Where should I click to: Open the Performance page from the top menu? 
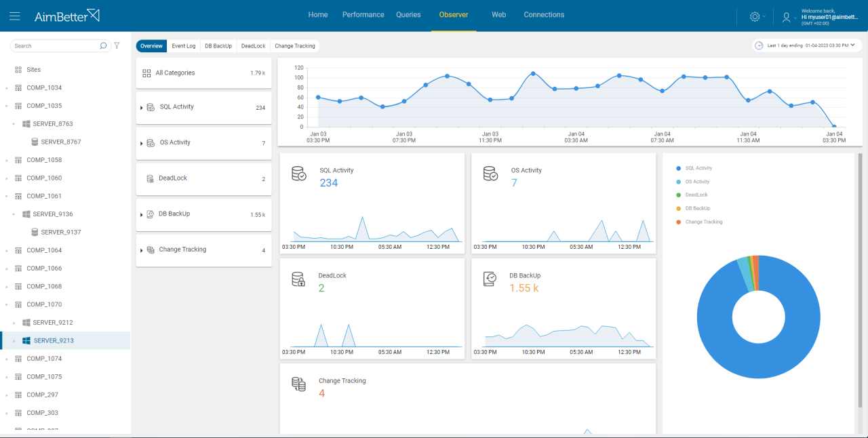coord(363,14)
